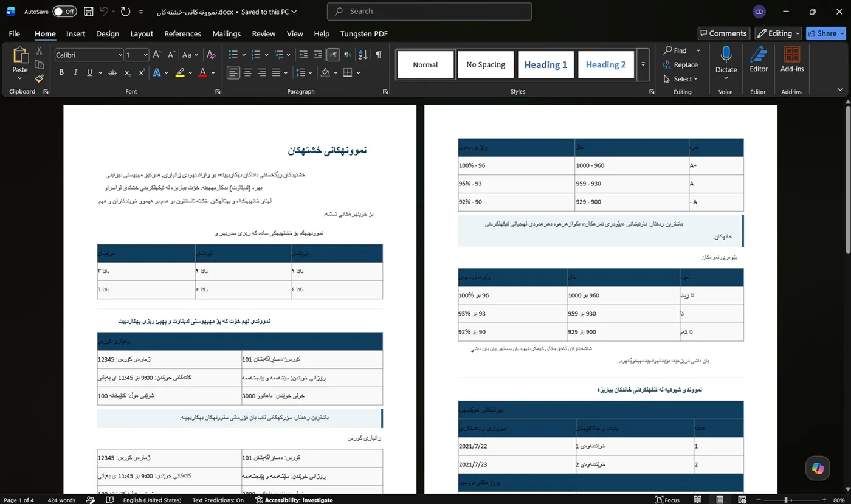The height and width of the screenshot is (504, 851).
Task: Apply superscript formatting
Action: 142,72
